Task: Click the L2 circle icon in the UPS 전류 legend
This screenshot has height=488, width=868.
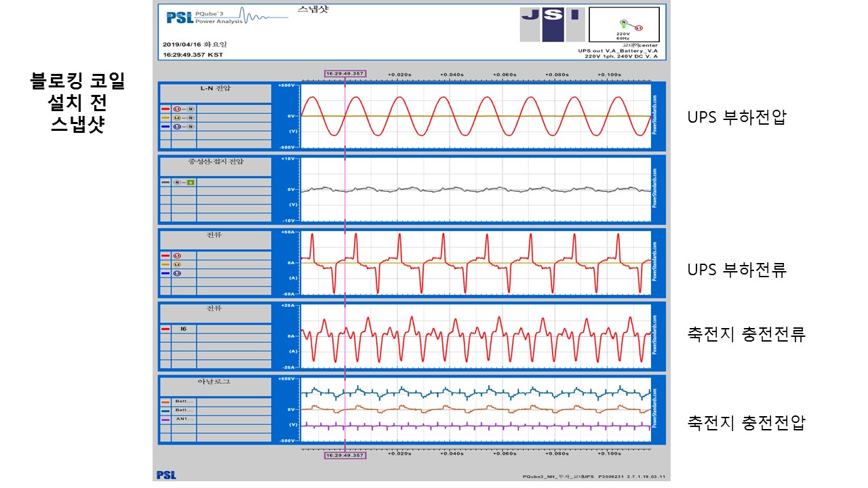Action: point(178,264)
